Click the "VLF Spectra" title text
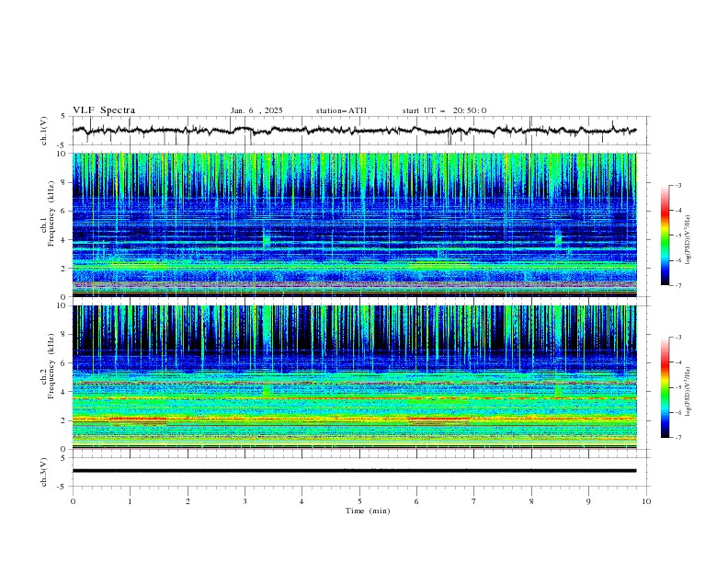The width and height of the screenshot is (728, 563). (x=104, y=110)
